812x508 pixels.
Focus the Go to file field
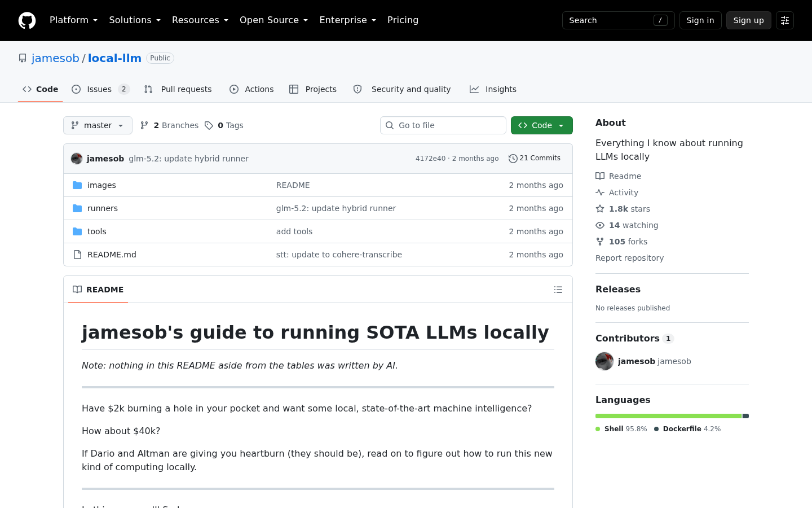(x=443, y=125)
